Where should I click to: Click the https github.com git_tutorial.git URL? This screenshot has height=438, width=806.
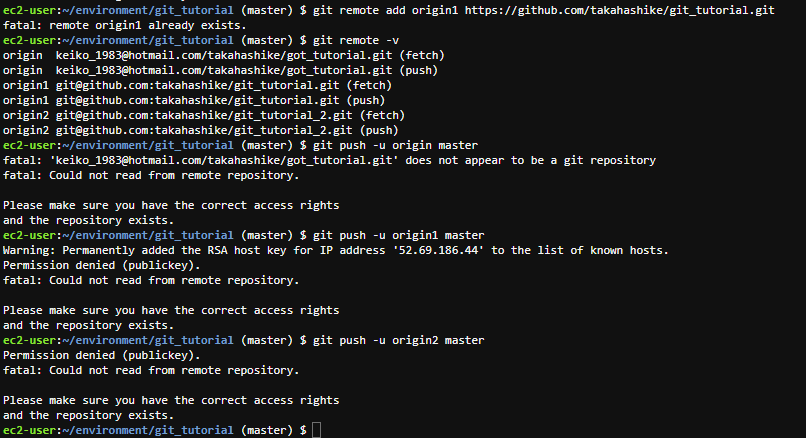pyautogui.click(x=618, y=9)
